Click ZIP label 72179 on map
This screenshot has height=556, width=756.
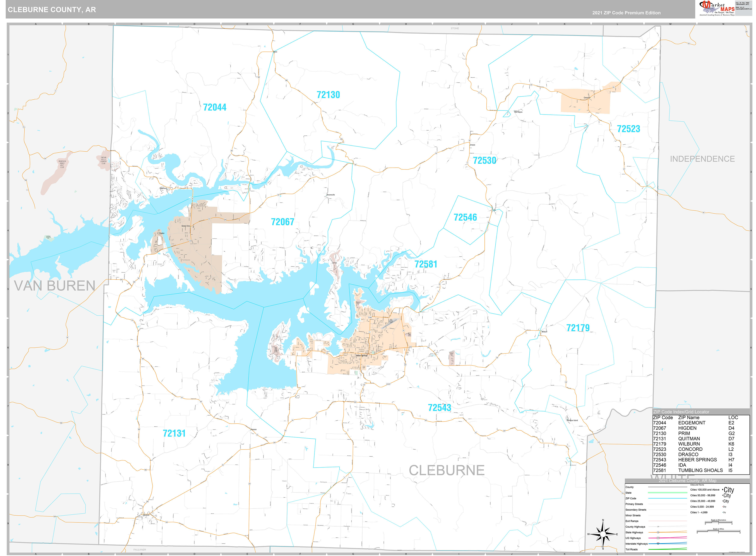[x=578, y=328]
